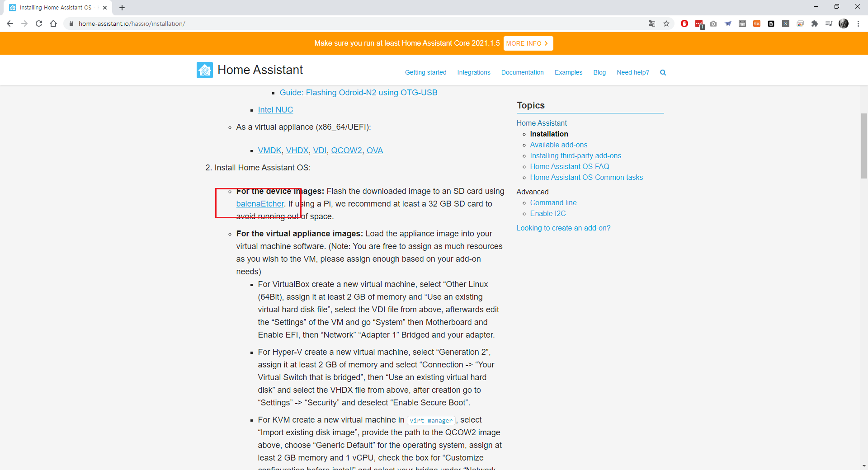Click the scrollbar down arrow
868x470 pixels.
864,466
